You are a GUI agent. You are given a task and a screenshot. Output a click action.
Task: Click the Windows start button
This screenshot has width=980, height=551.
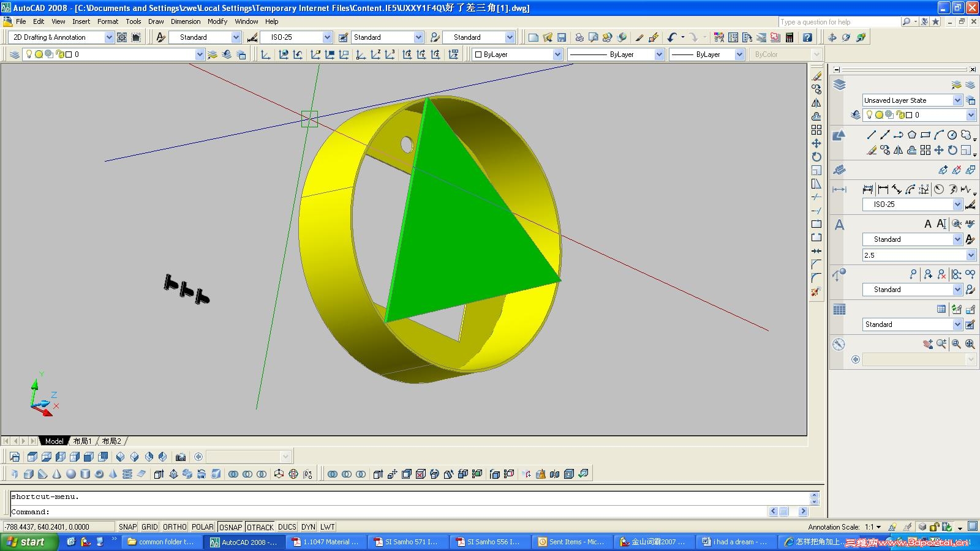(29, 542)
